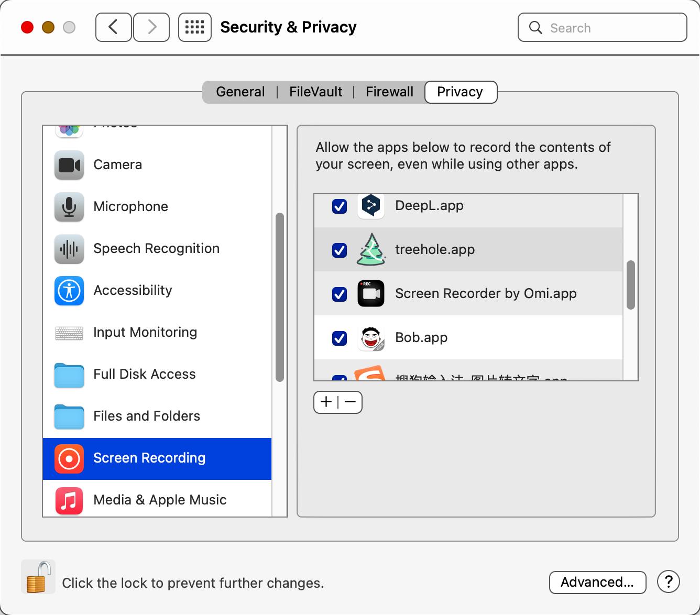The height and width of the screenshot is (615, 700).
Task: Click the lock icon to prevent changes
Action: point(38,577)
